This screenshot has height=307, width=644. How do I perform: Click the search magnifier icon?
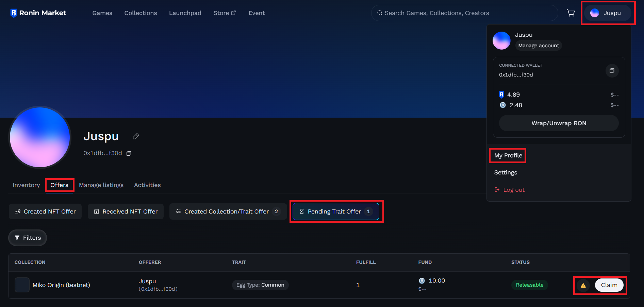coord(380,13)
